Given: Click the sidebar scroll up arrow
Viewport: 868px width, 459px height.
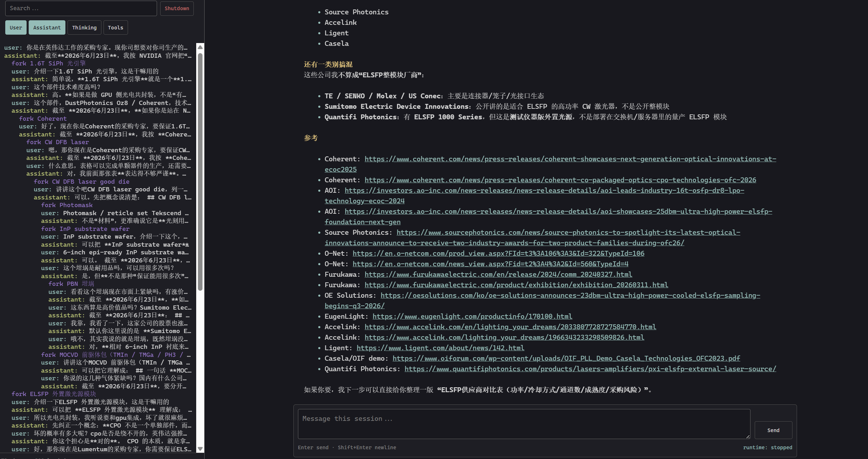Looking at the screenshot, I should tap(200, 47).
